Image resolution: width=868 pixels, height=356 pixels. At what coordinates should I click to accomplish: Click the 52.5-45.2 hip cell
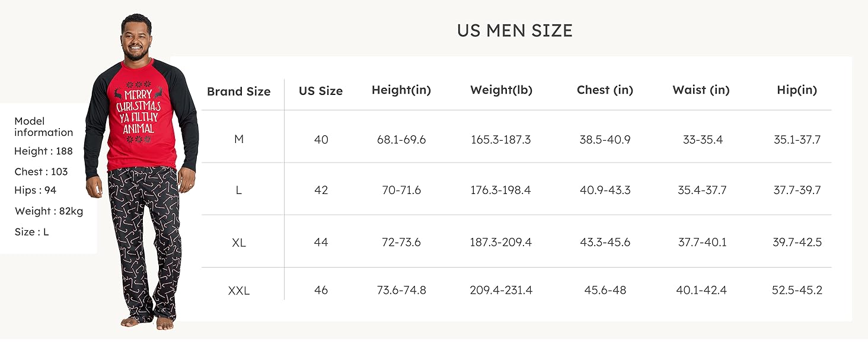[x=797, y=290]
